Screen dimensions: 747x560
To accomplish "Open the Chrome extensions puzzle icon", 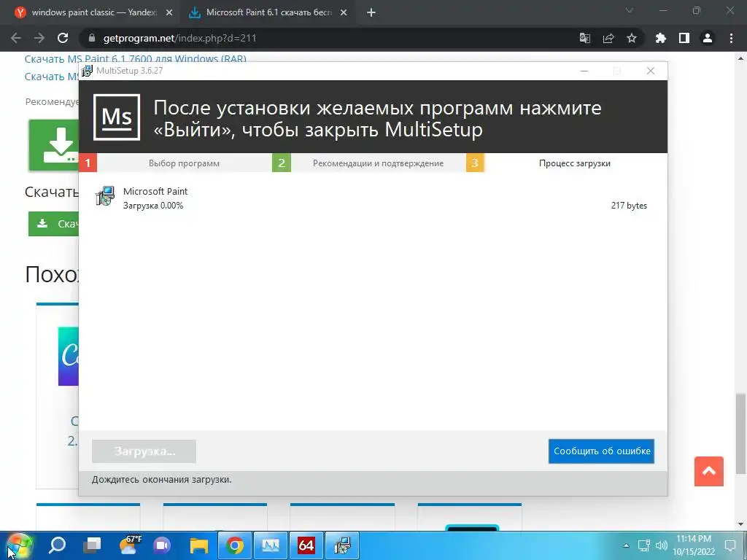I will pos(660,38).
